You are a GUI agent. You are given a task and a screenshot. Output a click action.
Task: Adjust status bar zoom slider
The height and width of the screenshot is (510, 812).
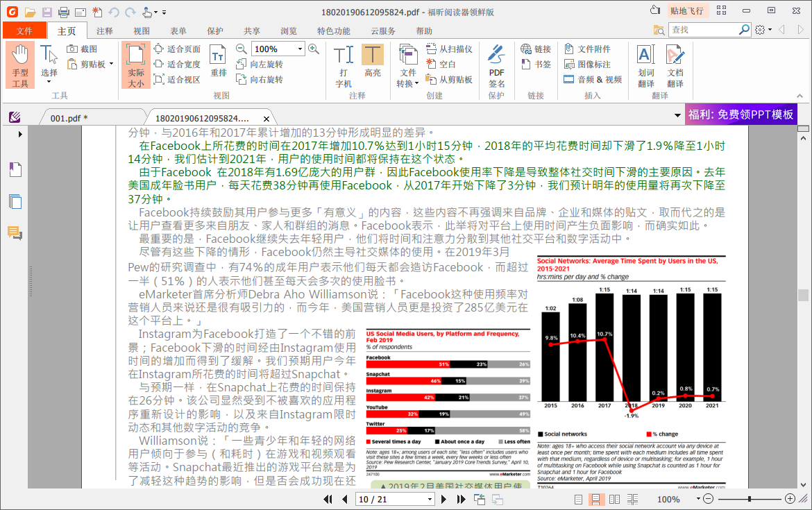tap(750, 499)
